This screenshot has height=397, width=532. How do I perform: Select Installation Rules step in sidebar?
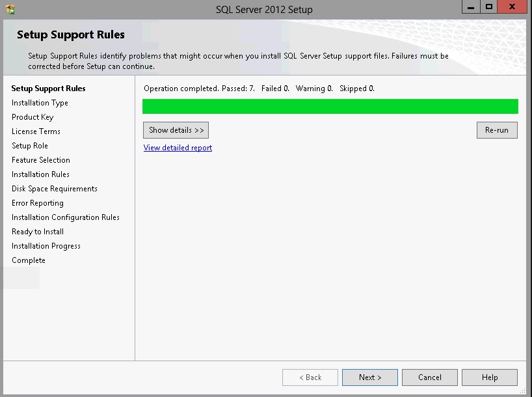40,174
